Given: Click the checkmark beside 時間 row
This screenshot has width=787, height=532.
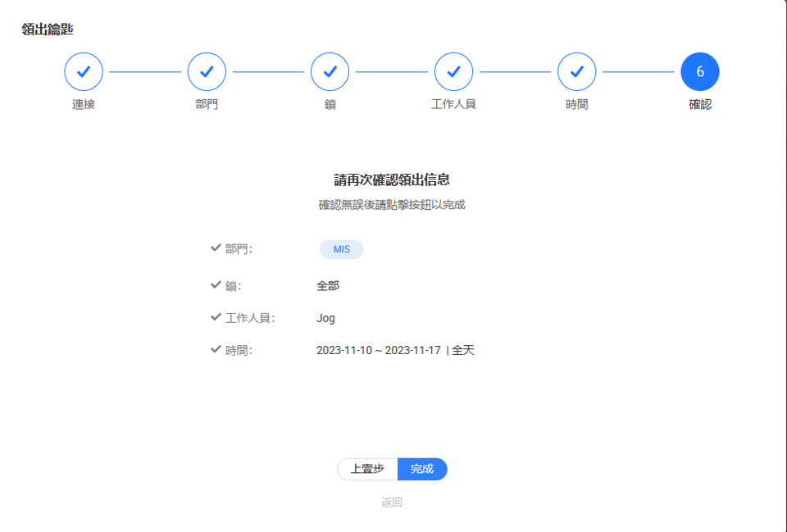Looking at the screenshot, I should click(x=216, y=349).
